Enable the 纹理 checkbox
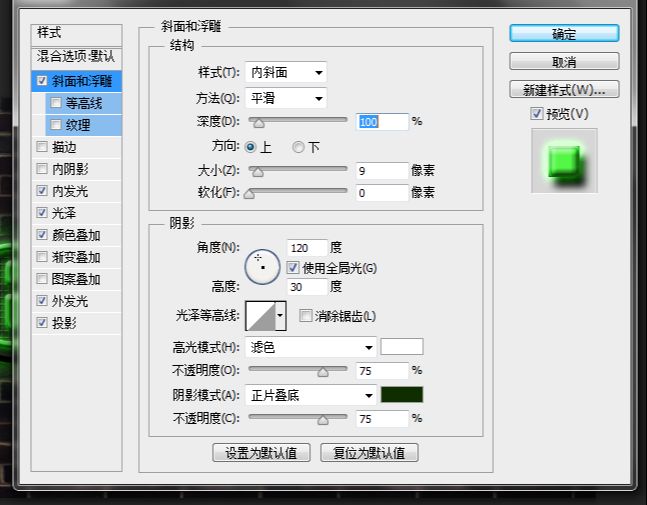647x505 pixels. point(56,125)
